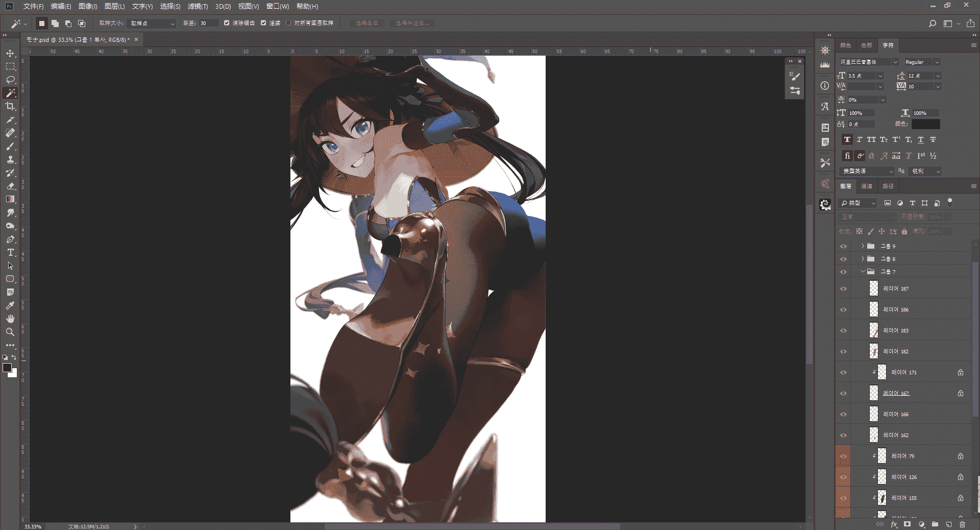Expand the 그룹 9 layer group
Image resolution: width=980 pixels, height=530 pixels.
pyautogui.click(x=863, y=246)
